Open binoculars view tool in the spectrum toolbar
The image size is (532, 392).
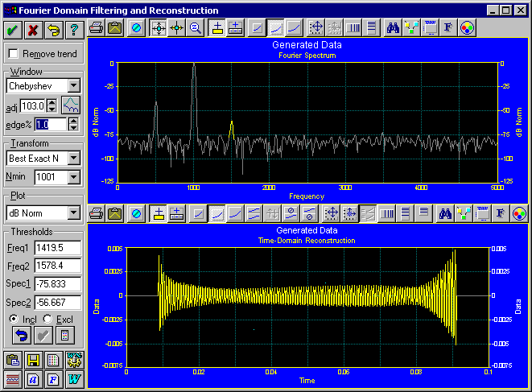[393, 28]
